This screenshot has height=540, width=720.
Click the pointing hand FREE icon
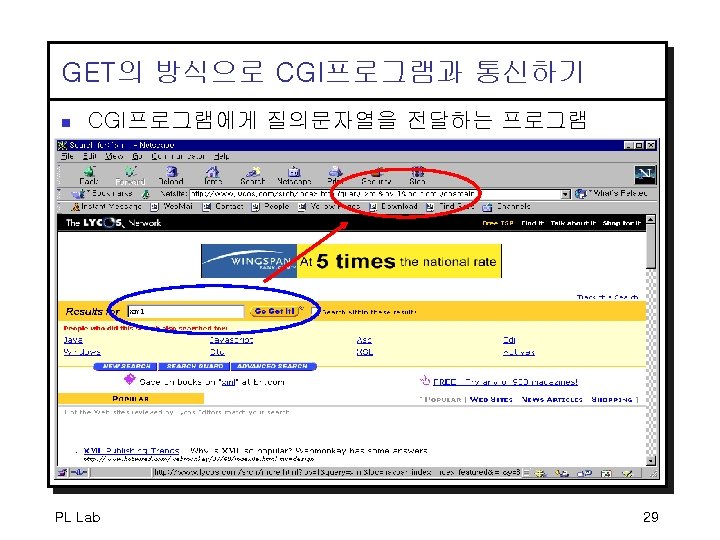click(425, 380)
